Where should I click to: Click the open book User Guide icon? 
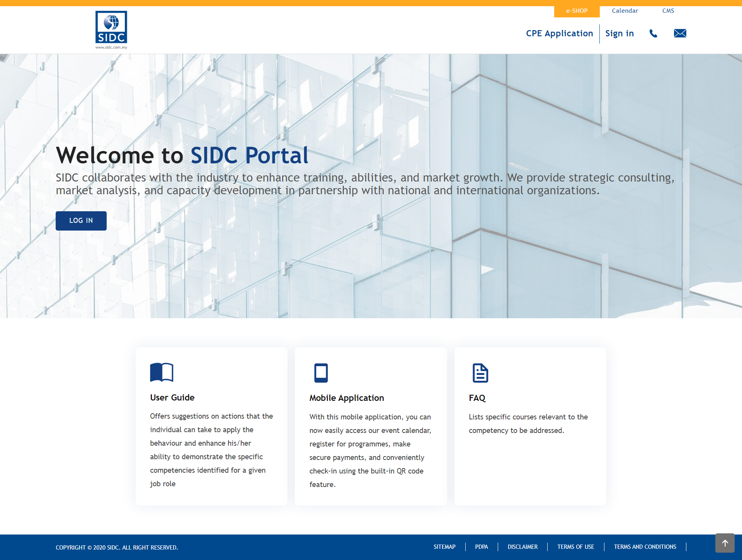[x=162, y=372]
